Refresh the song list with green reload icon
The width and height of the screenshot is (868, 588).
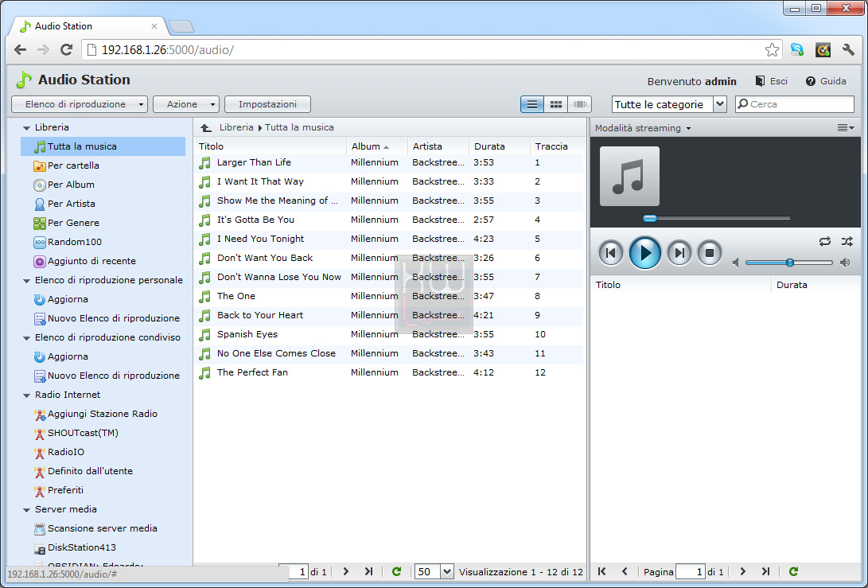396,571
